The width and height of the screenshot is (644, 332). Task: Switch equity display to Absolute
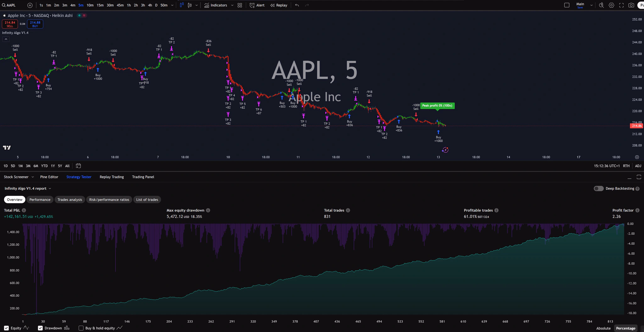tap(603, 328)
